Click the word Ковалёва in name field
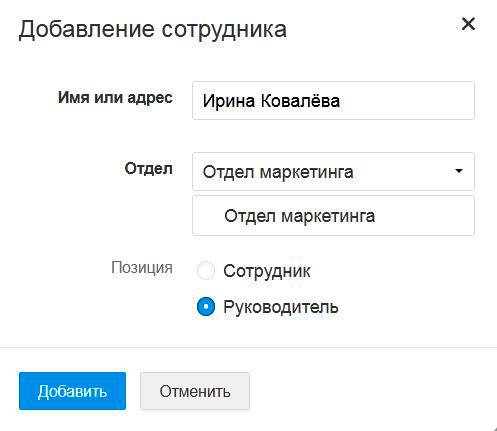 pos(300,100)
